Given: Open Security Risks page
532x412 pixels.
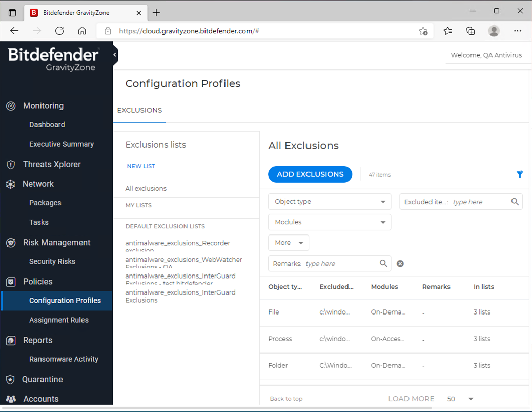Looking at the screenshot, I should pyautogui.click(x=52, y=261).
